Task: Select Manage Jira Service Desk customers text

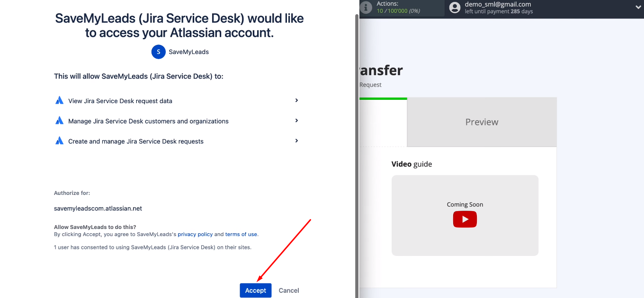Action: pos(148,121)
